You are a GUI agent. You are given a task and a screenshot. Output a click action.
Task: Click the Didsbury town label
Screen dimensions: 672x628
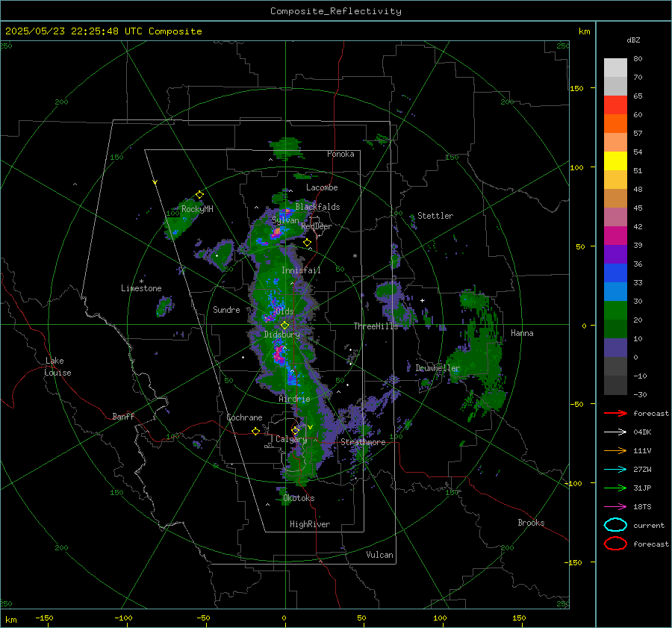(282, 335)
